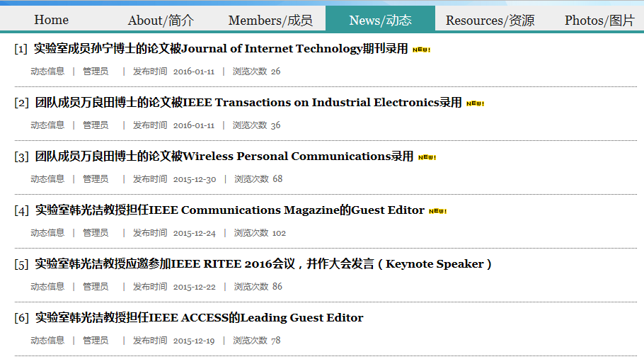
Task: Click the NEW badge next to the Industrial Electronics headline
Action: [475, 103]
